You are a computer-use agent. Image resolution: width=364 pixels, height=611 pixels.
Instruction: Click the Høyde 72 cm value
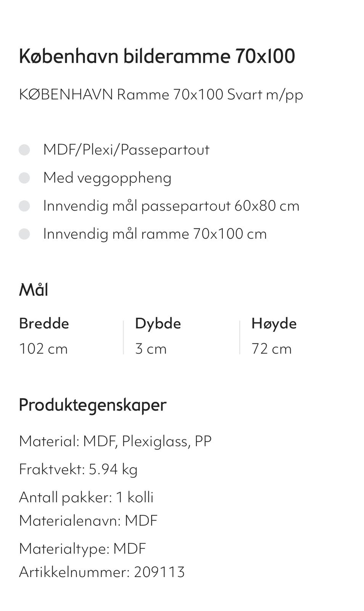tap(272, 349)
